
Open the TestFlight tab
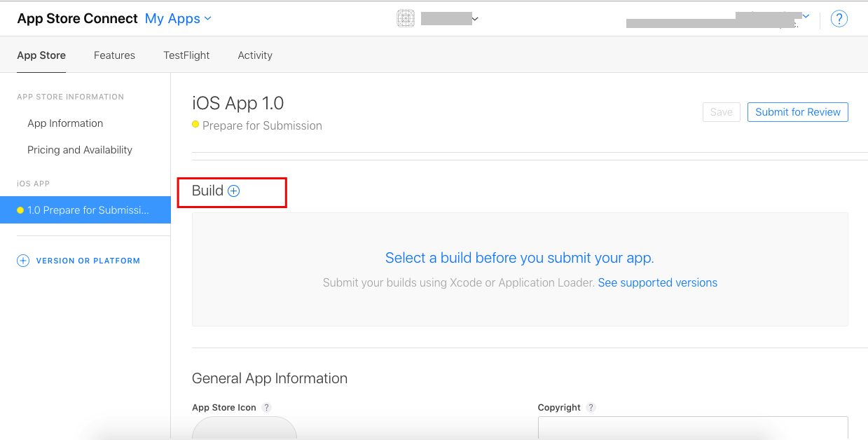pos(186,55)
